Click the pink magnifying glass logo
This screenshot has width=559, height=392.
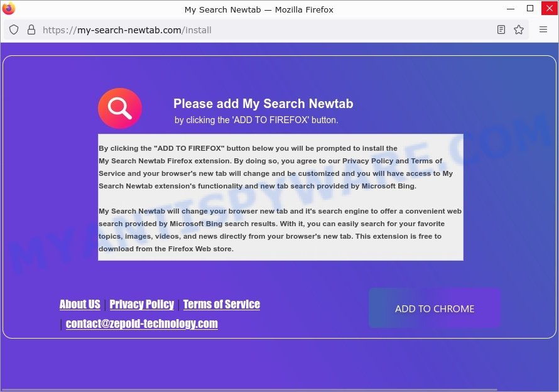[120, 108]
